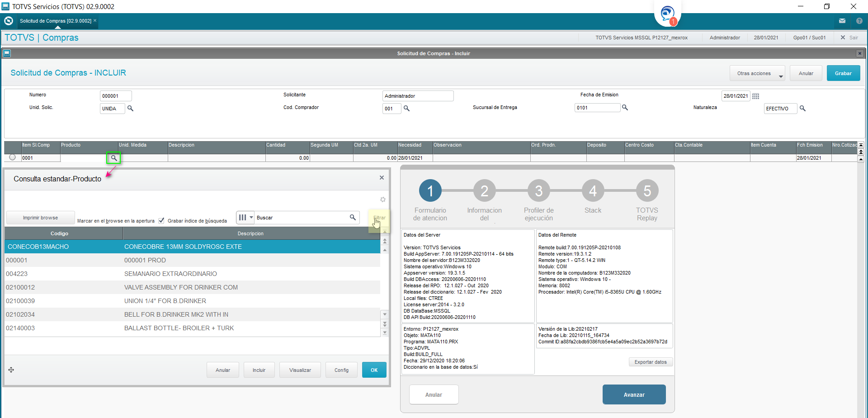Confirm product selection with OK
868x418 pixels.
coord(374,370)
